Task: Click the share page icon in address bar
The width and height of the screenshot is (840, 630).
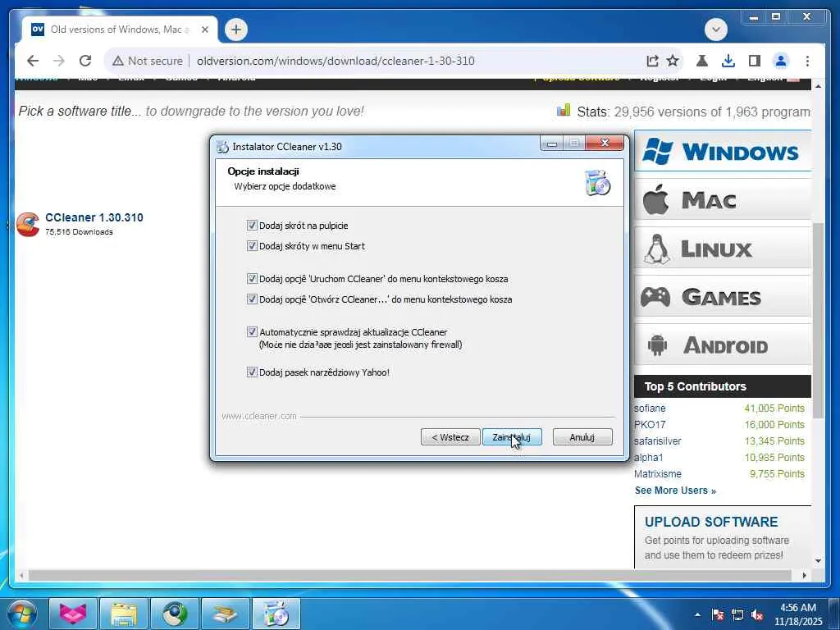Action: tap(652, 61)
